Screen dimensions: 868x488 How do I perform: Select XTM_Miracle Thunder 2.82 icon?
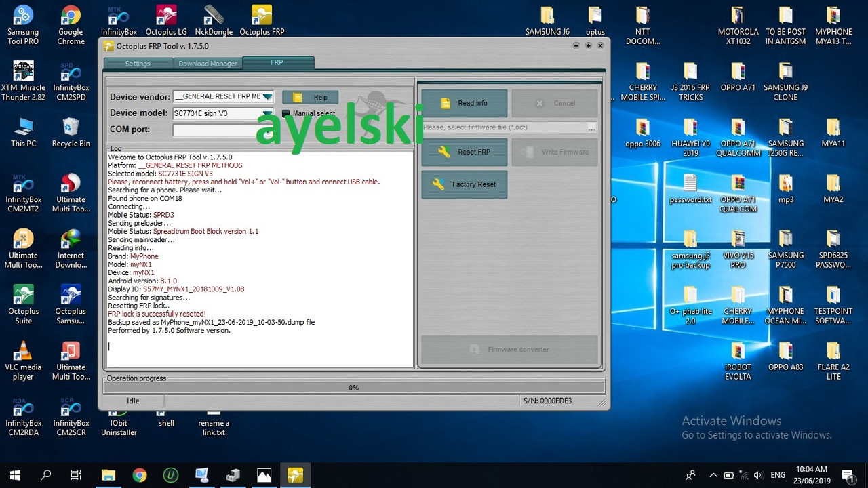tap(23, 81)
